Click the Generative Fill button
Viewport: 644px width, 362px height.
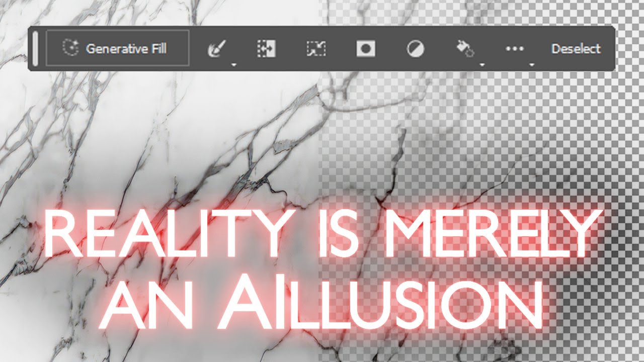point(117,48)
